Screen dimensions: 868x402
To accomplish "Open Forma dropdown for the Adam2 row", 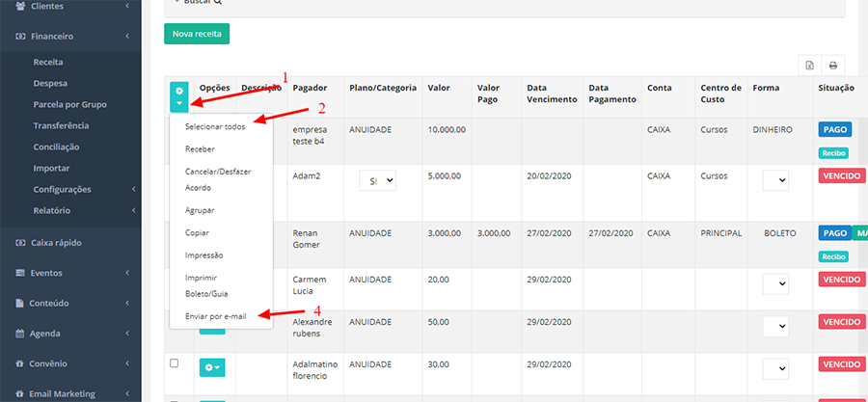I will 775,180.
